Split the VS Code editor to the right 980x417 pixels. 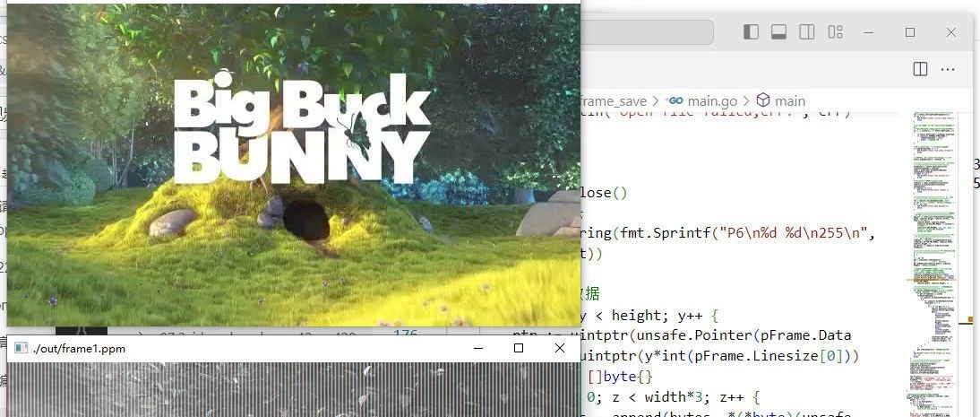(x=920, y=69)
